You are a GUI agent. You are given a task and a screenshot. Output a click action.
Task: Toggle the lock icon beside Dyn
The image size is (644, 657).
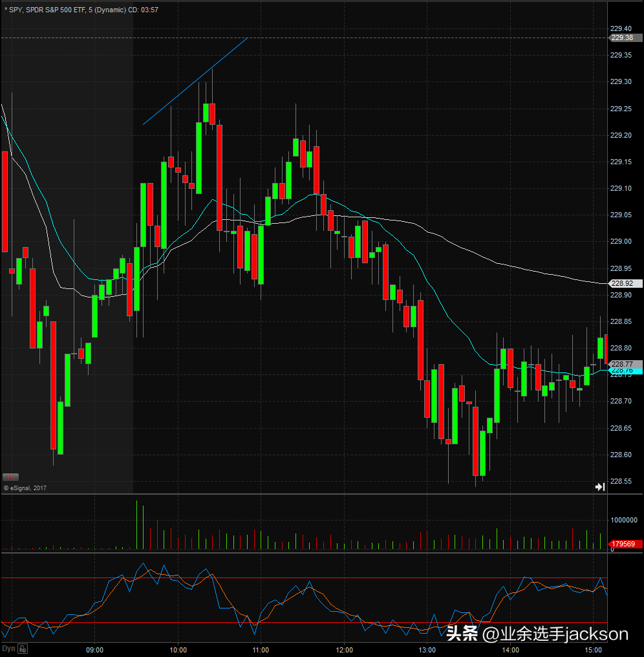(x=23, y=649)
